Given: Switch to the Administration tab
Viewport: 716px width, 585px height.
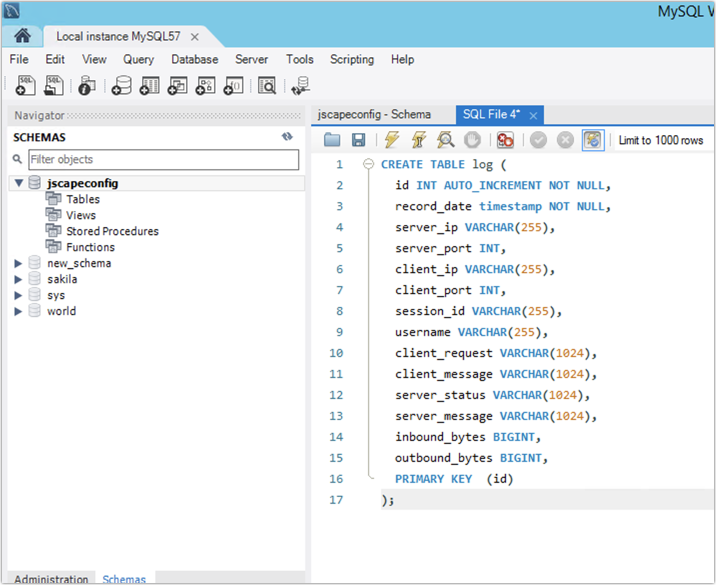Looking at the screenshot, I should (51, 579).
